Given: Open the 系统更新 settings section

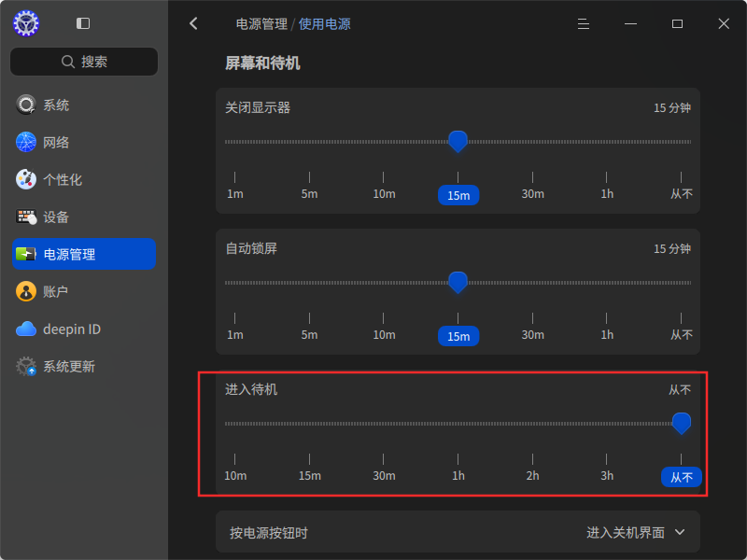Looking at the screenshot, I should tap(84, 366).
